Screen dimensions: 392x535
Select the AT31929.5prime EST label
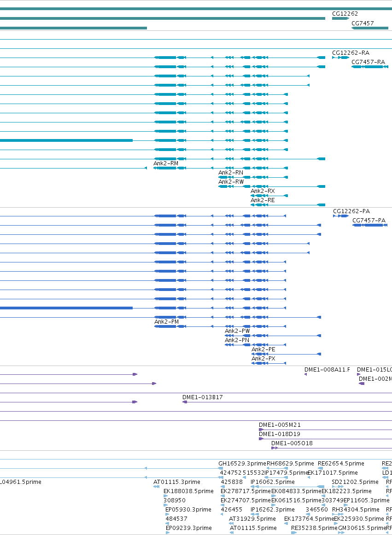pyautogui.click(x=252, y=519)
